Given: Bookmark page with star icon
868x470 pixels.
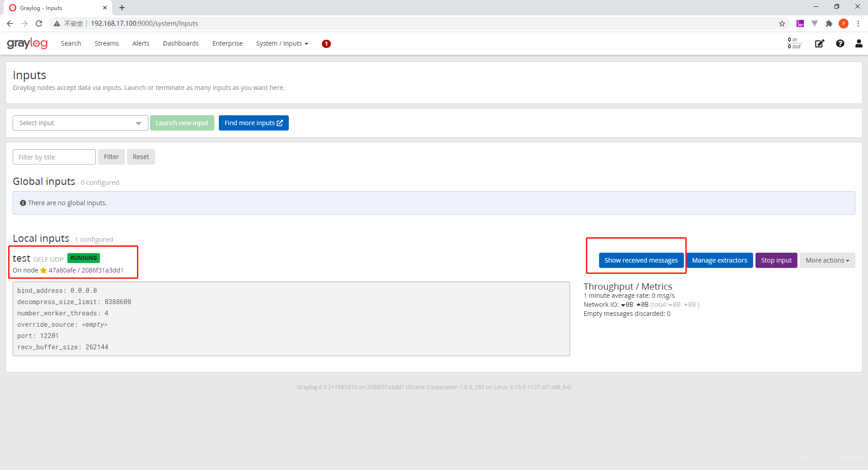Looking at the screenshot, I should [782, 23].
